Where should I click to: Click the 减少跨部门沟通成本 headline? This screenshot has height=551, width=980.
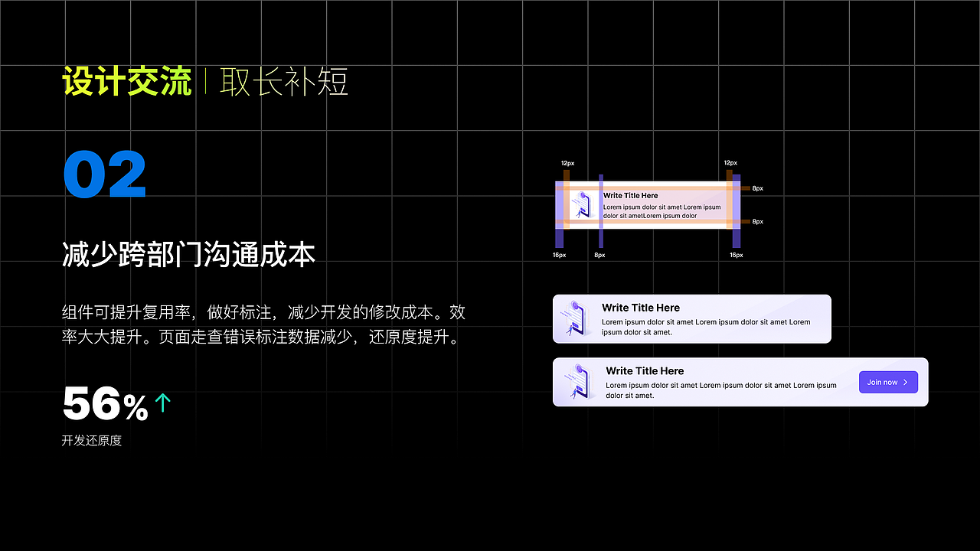pos(188,255)
